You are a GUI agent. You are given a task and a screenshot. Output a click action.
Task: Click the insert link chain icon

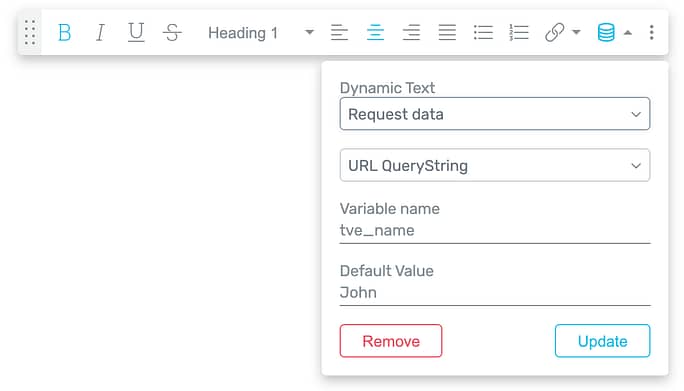click(554, 32)
